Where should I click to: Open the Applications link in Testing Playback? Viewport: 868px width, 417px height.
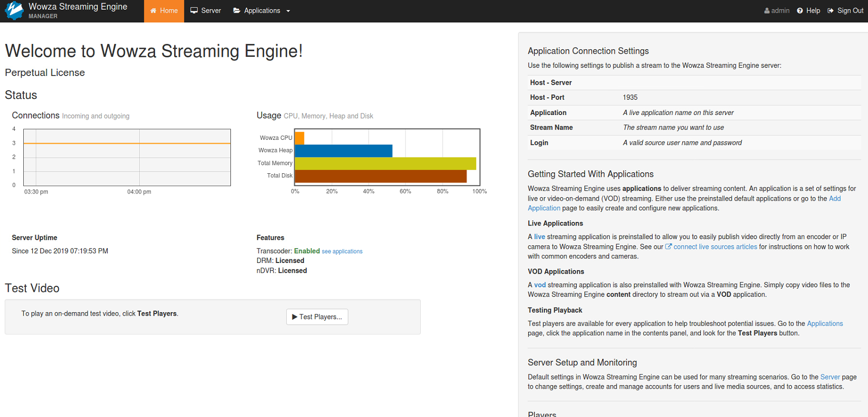tap(825, 324)
